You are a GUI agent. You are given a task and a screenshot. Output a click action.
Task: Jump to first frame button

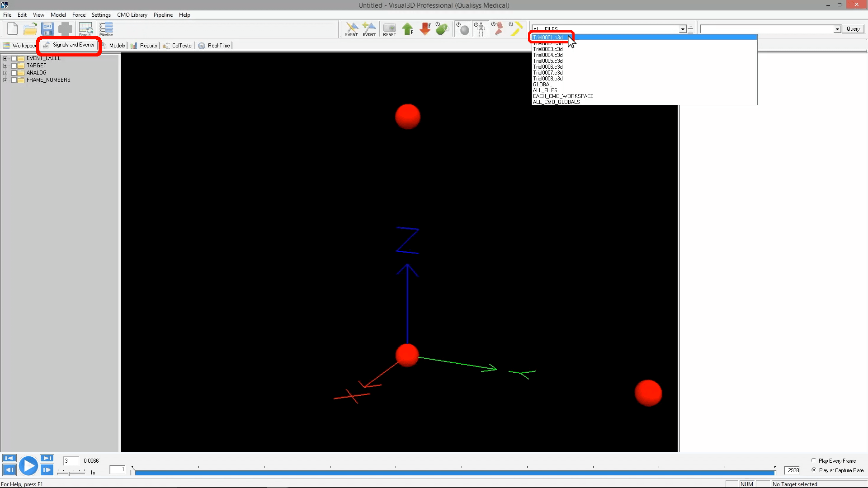tap(9, 458)
